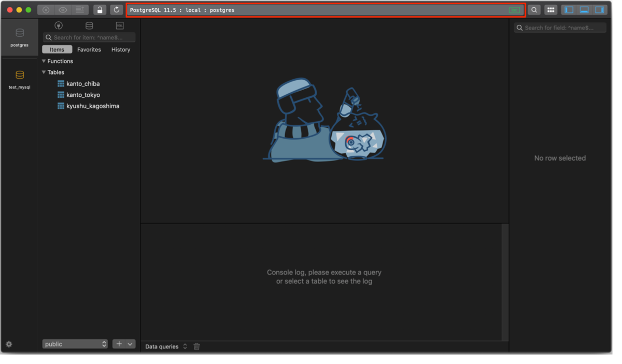
Task: Focus the Search for item field
Action: click(89, 37)
